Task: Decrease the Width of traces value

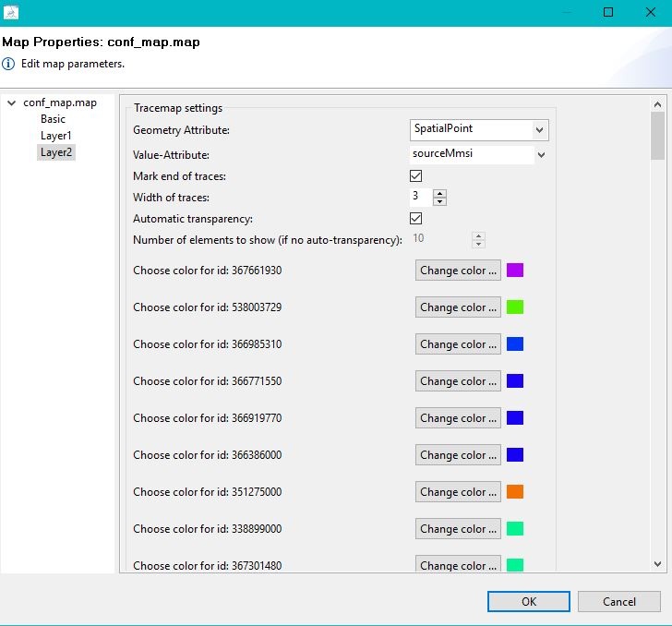Action: click(x=440, y=201)
